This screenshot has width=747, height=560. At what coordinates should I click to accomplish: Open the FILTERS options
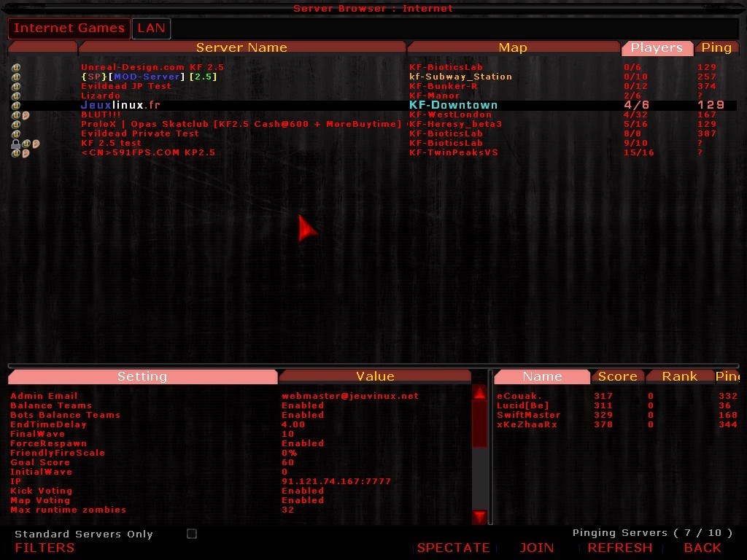(x=44, y=548)
